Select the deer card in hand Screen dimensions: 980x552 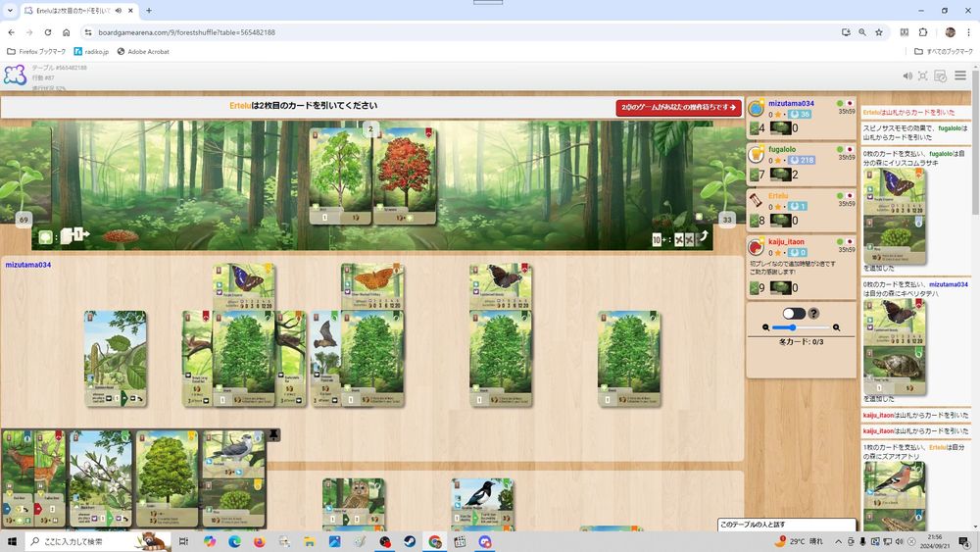coord(33,478)
